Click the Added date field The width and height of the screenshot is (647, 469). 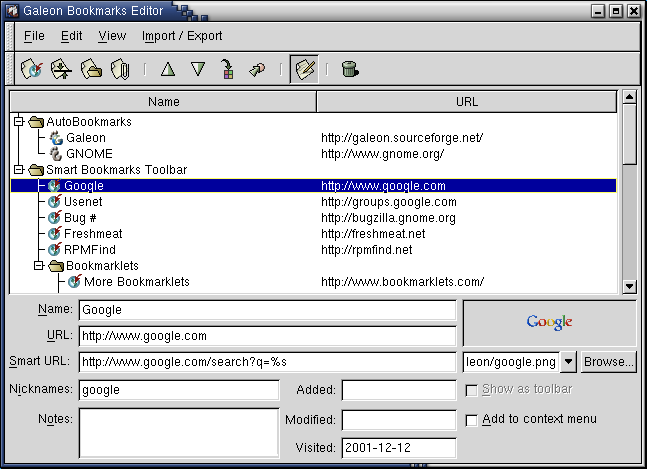pyautogui.click(x=399, y=390)
